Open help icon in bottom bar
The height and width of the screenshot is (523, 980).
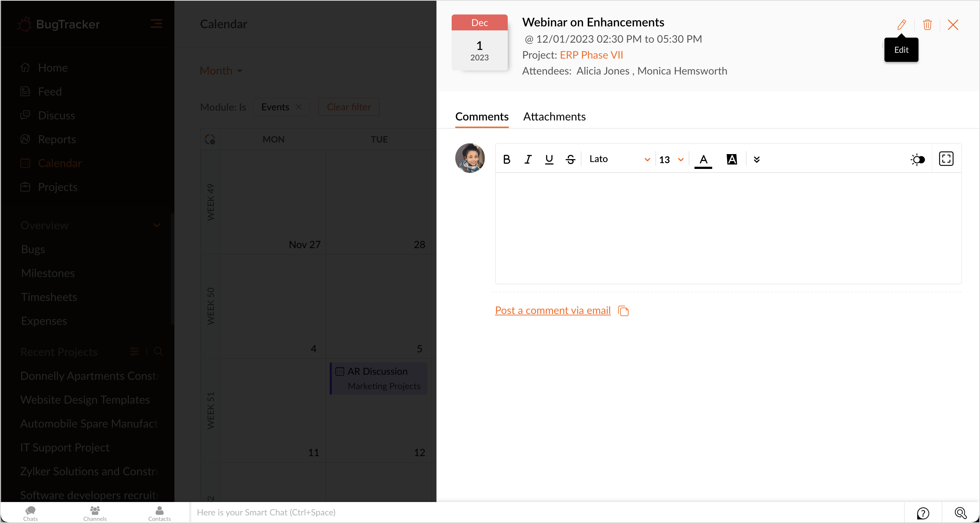[923, 513]
